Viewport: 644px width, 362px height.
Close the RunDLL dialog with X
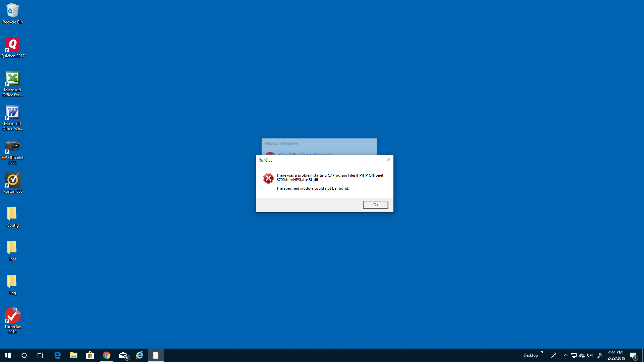pos(388,160)
